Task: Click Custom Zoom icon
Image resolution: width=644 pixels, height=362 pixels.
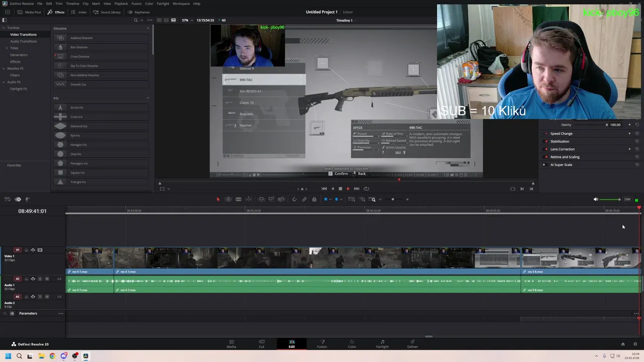Action: point(373,200)
